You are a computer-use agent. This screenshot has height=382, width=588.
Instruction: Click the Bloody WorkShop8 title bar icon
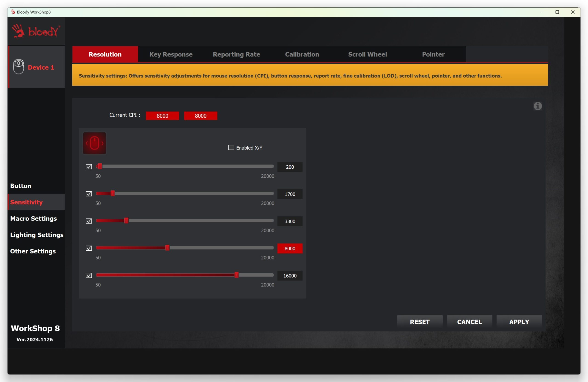(x=13, y=12)
